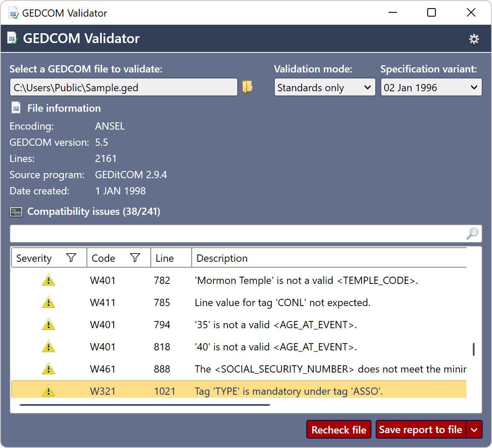Click the Severity column filter icon
The image size is (492, 448).
[71, 258]
